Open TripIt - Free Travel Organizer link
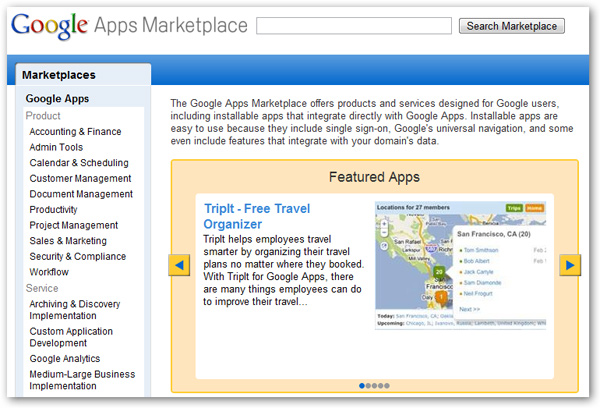Screen dimensions: 600x408 click(x=257, y=216)
